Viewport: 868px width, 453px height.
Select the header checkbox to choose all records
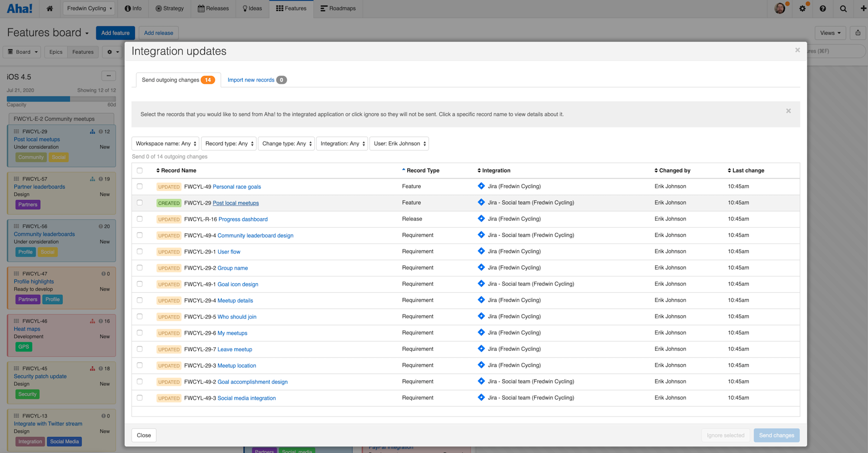click(140, 171)
